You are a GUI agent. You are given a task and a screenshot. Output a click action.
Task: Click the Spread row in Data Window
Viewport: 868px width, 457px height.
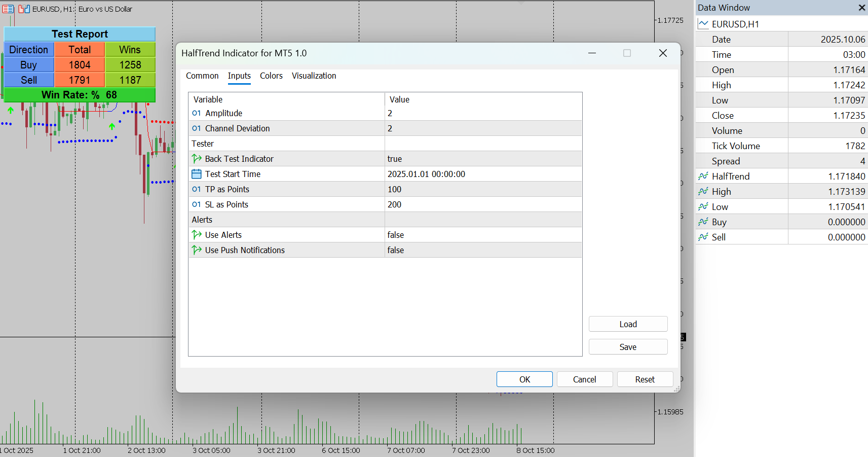(782, 161)
